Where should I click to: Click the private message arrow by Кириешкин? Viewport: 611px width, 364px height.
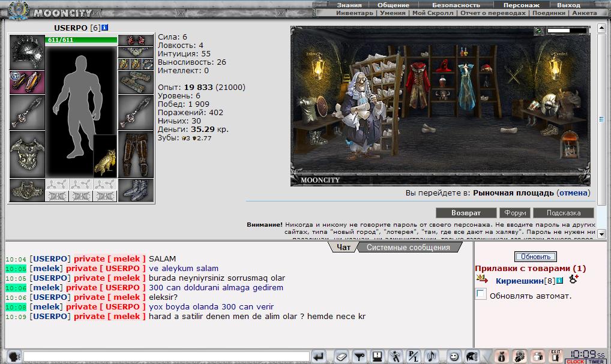pos(482,278)
